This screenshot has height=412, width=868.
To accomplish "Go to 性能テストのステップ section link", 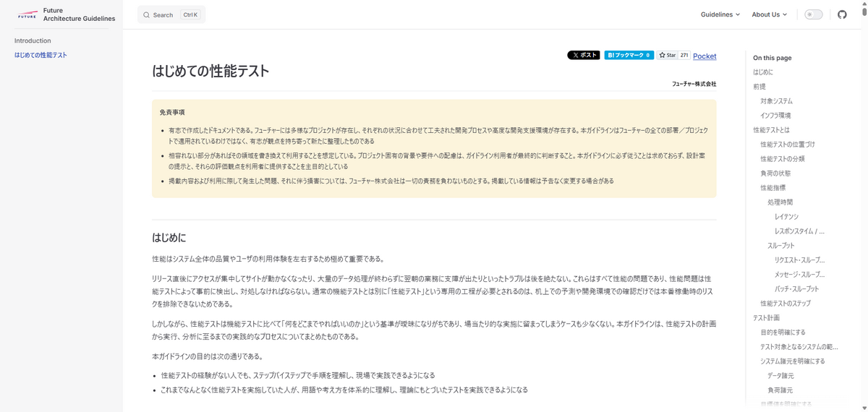I will click(x=786, y=304).
